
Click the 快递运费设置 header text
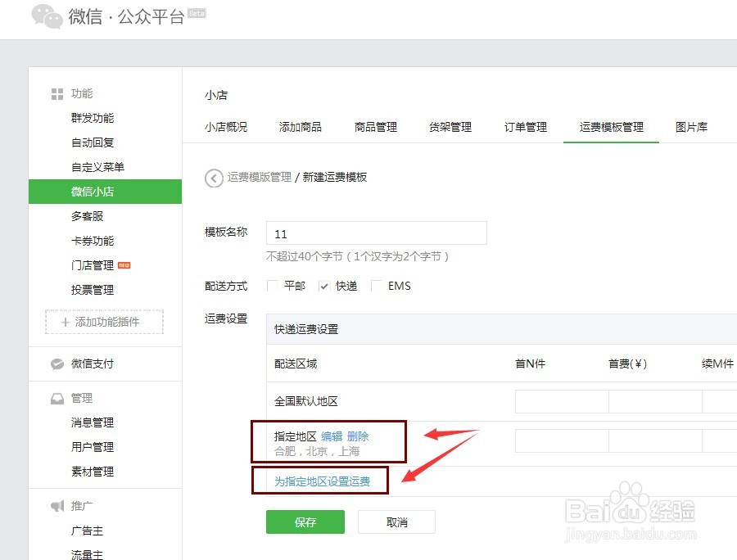306,329
